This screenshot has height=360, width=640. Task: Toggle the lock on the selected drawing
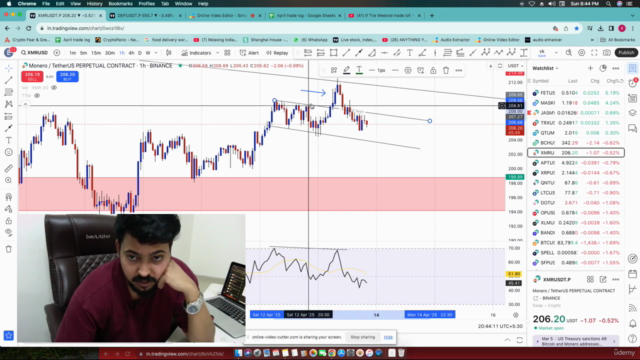[433, 71]
